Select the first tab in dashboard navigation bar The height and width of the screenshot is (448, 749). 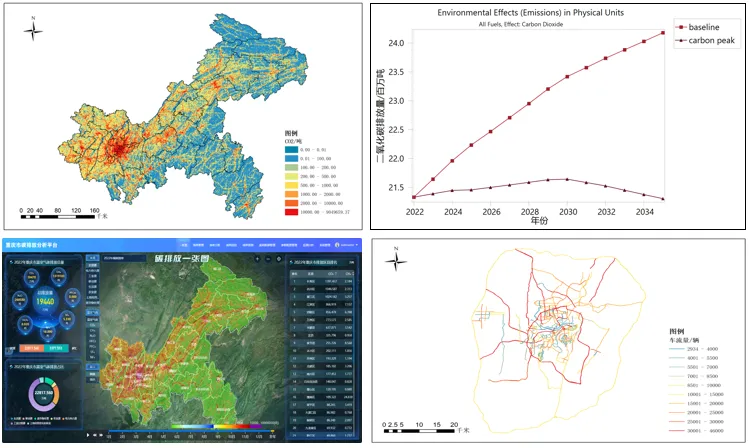tap(184, 244)
